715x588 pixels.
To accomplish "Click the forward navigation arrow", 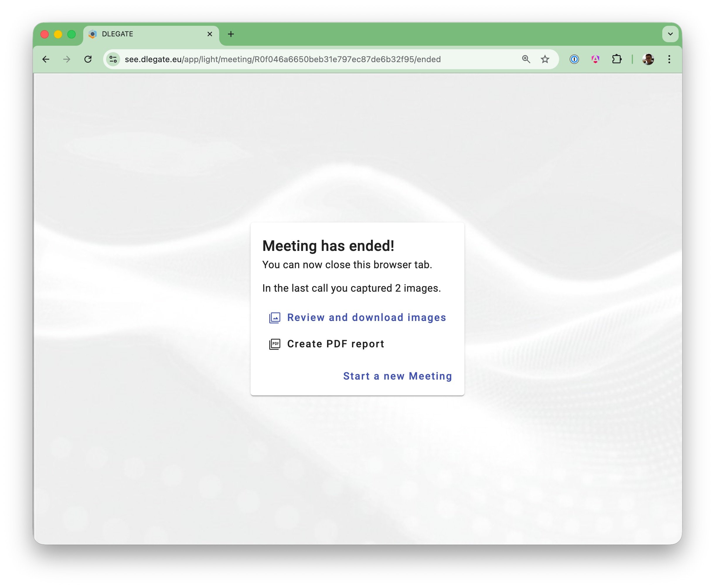I will pos(67,59).
